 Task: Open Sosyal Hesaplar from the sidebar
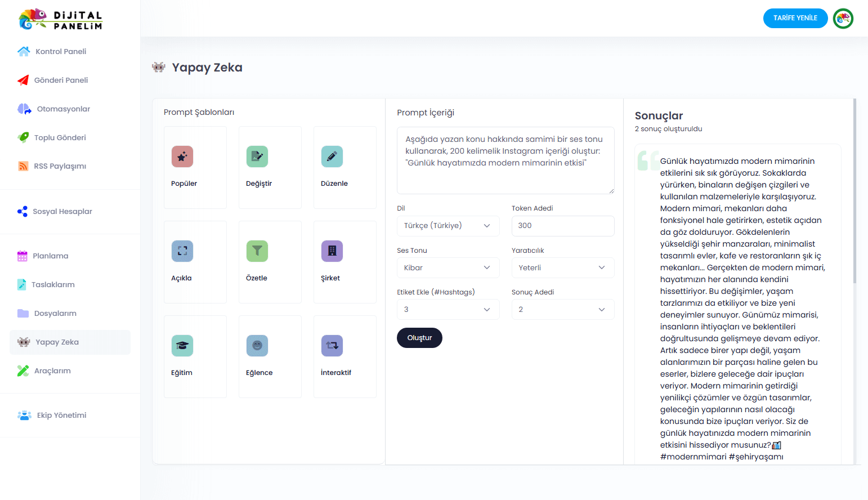(62, 212)
